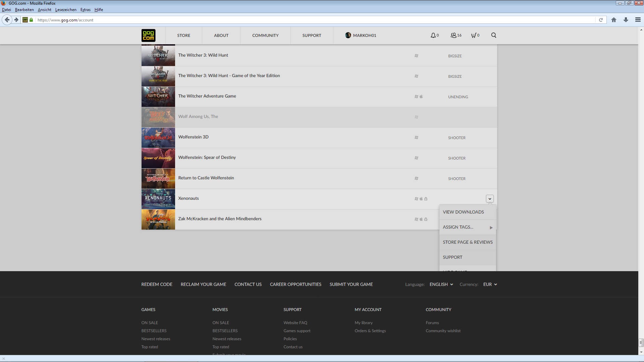
Task: Click the Firefox home icon
Action: coord(614,20)
